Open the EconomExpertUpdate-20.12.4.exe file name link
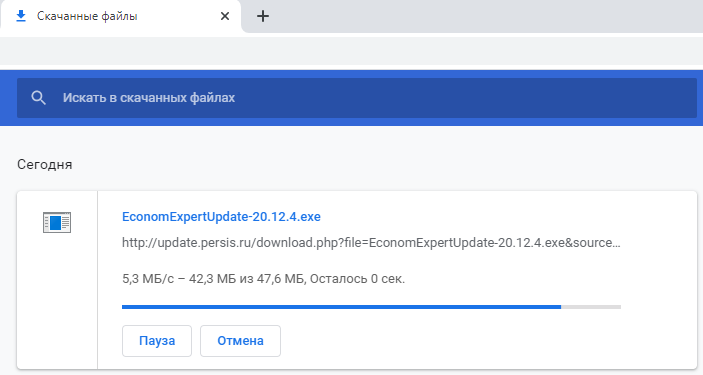Viewport: 703px width, 375px height. (221, 217)
